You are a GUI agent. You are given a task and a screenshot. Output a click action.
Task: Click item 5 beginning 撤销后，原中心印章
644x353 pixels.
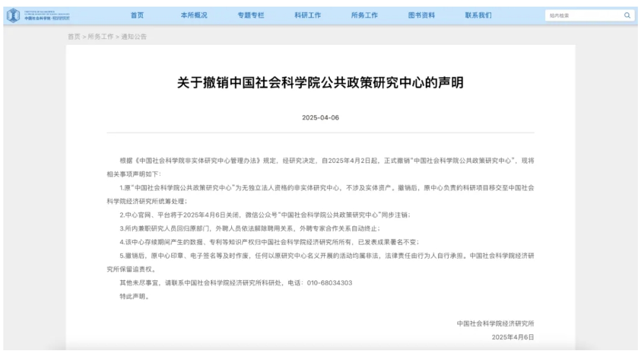point(321,262)
